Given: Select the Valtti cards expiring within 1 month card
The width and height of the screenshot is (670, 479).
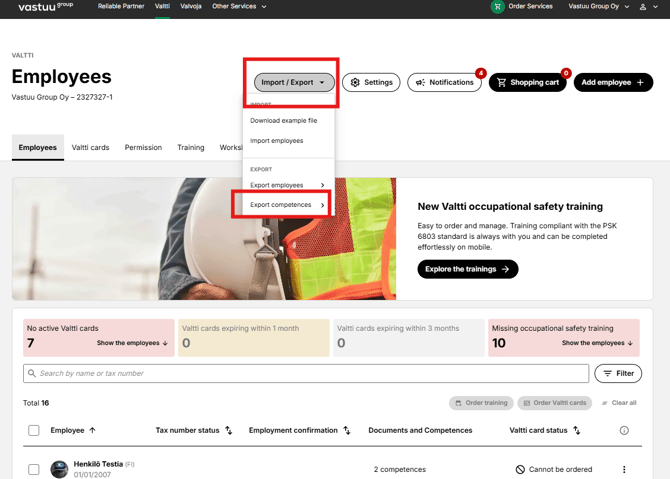Looking at the screenshot, I should 253,338.
